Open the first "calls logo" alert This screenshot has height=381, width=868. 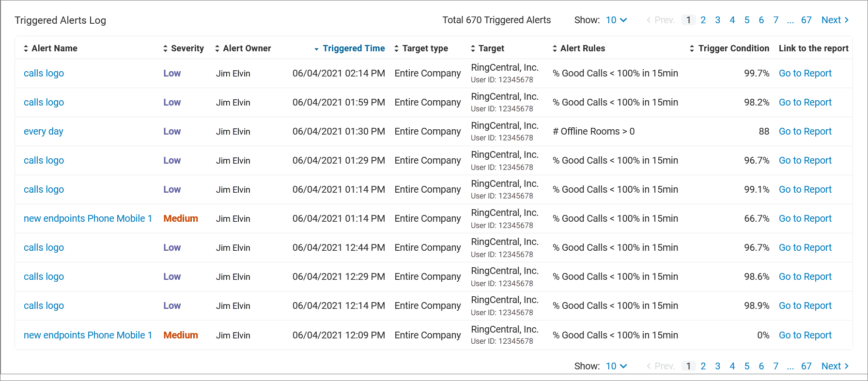click(x=44, y=73)
